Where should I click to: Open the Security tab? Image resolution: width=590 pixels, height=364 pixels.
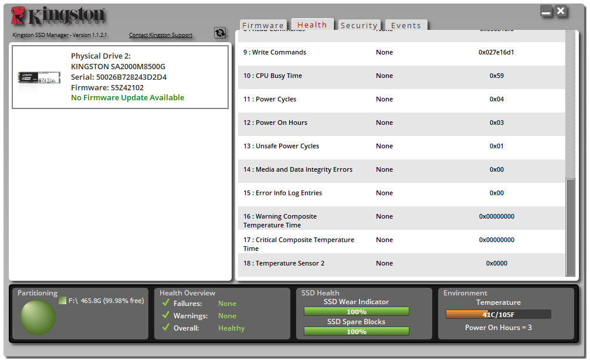click(360, 25)
